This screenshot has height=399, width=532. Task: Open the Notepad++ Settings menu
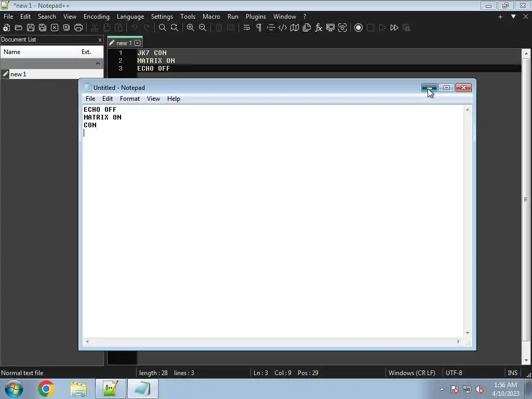click(x=162, y=16)
